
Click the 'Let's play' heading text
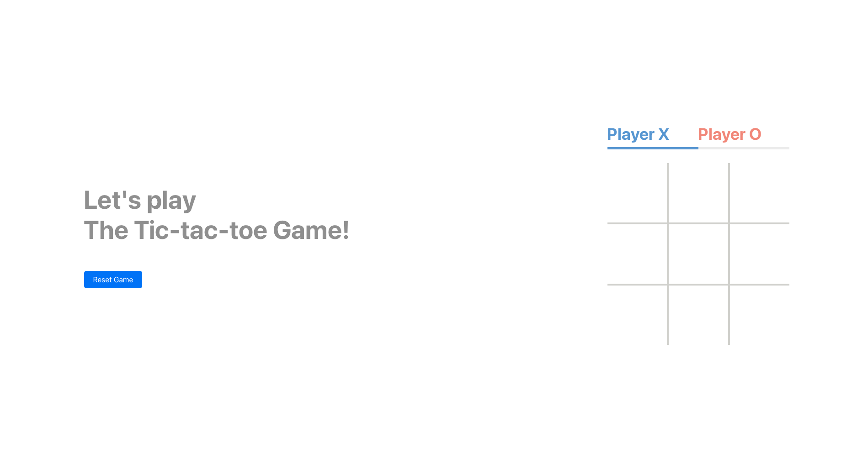pyautogui.click(x=139, y=200)
